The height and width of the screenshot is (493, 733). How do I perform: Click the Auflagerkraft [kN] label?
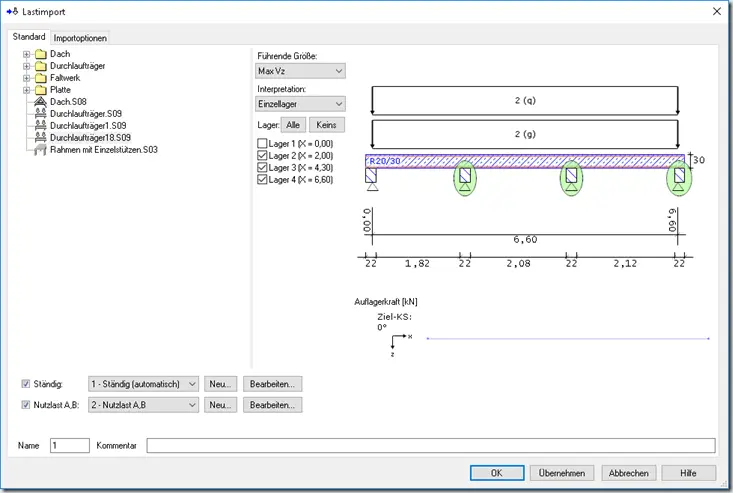(386, 302)
